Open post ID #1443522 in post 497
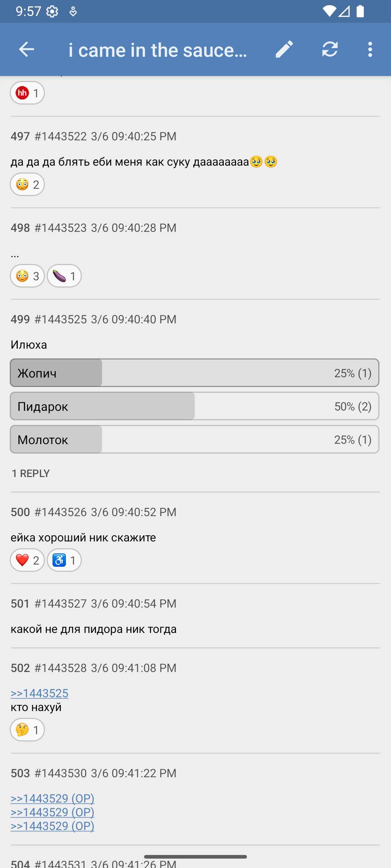Viewport: 391px width, 868px height. click(x=60, y=136)
